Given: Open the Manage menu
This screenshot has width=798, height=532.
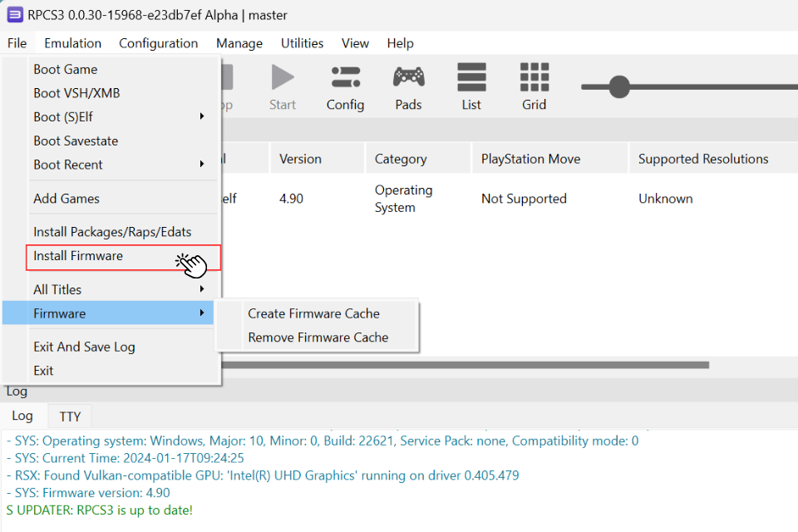Looking at the screenshot, I should (x=239, y=43).
